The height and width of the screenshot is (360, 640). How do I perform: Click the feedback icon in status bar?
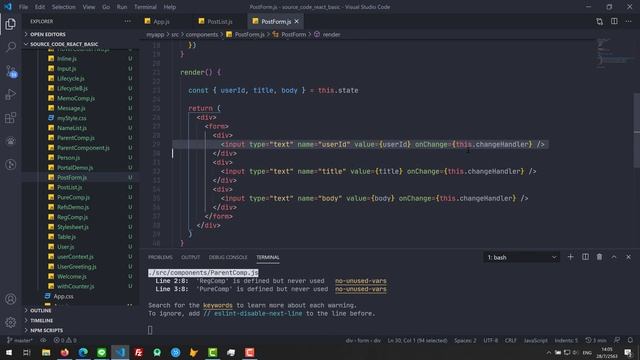[617, 340]
